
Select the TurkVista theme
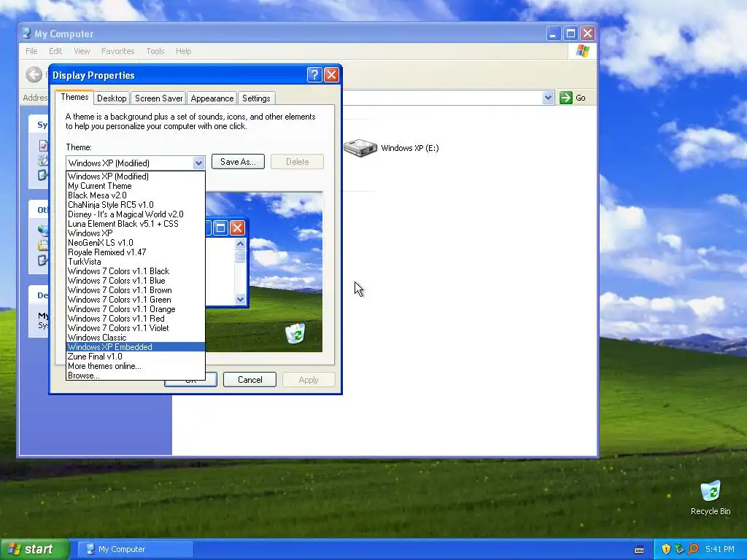tap(135, 262)
